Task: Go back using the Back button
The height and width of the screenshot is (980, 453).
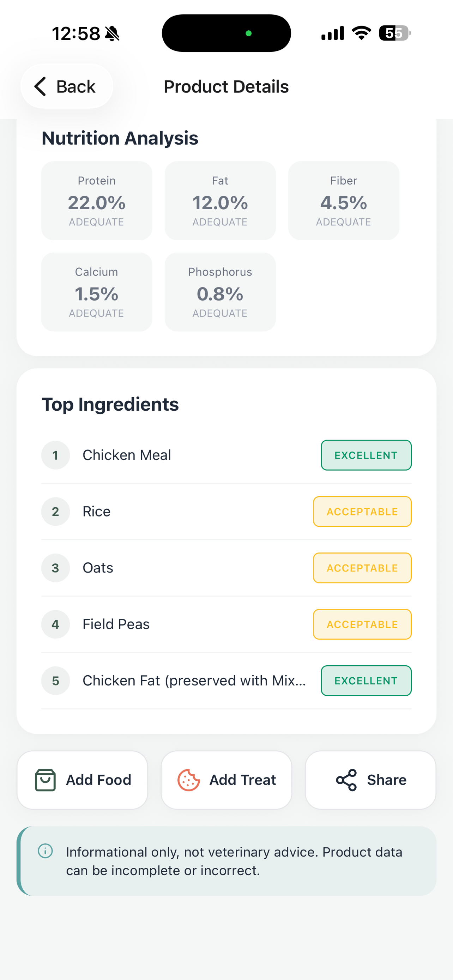Action: (x=67, y=86)
